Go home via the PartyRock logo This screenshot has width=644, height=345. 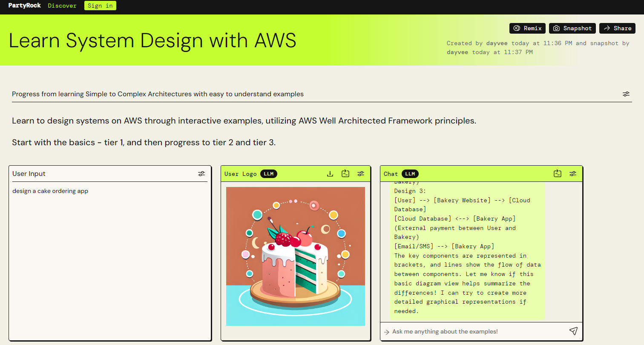tap(24, 6)
